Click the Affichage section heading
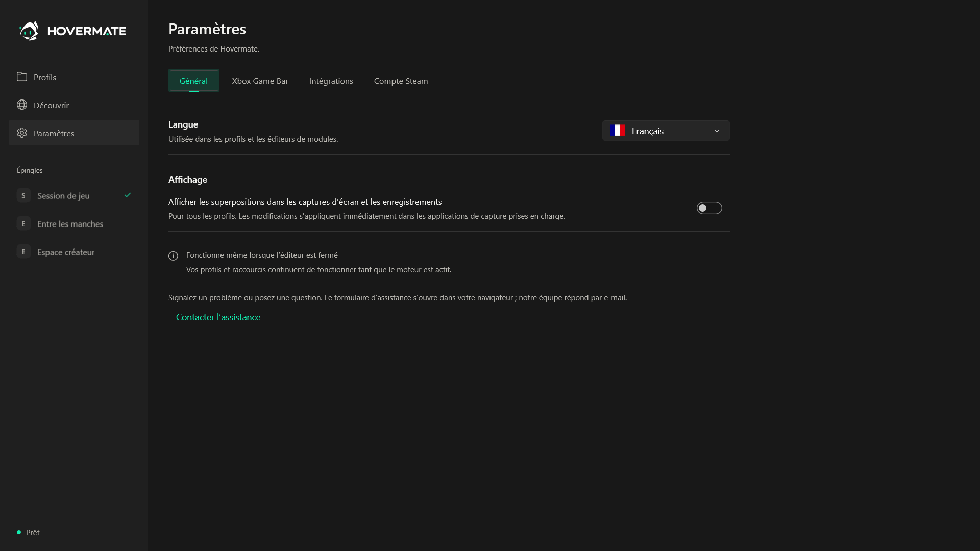The width and height of the screenshot is (980, 551). pos(188,179)
